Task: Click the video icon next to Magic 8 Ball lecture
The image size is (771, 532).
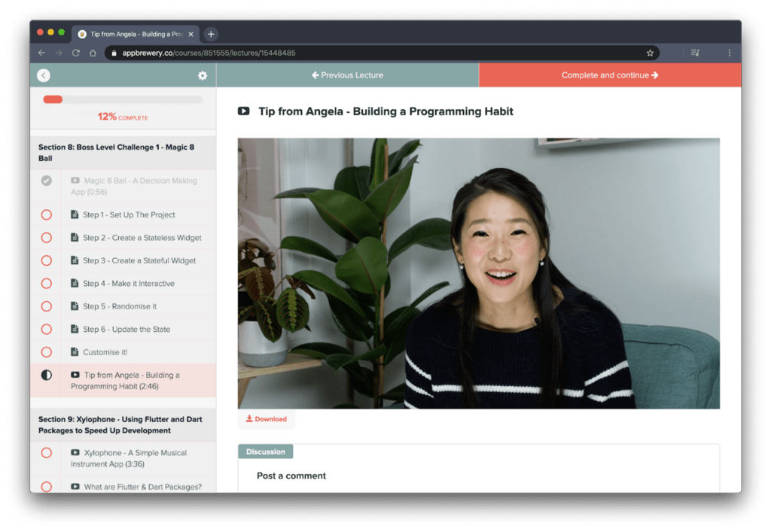Action: click(x=75, y=181)
